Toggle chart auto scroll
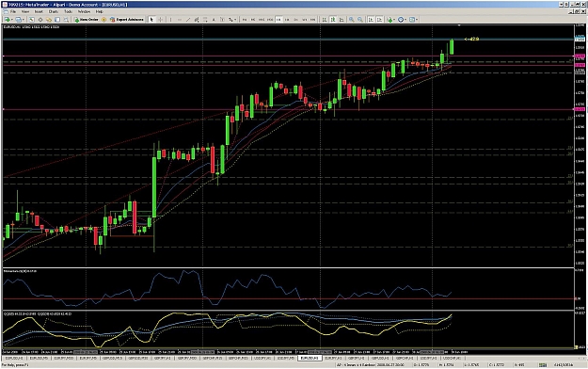The height and width of the screenshot is (369, 588). click(371, 20)
